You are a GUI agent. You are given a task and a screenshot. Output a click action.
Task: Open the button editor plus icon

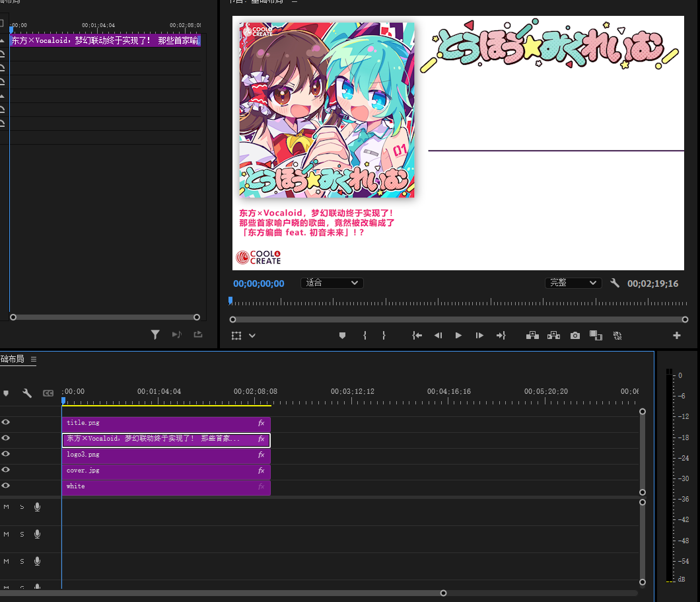676,336
